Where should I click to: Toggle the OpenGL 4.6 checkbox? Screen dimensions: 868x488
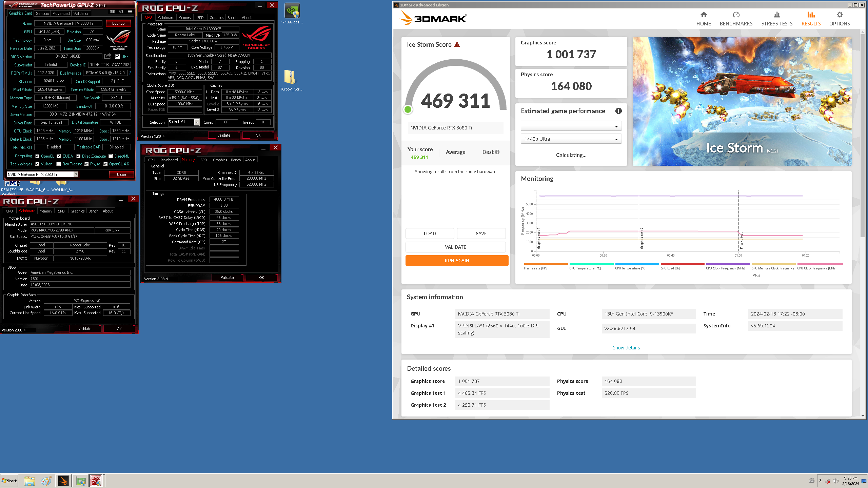[x=105, y=164]
